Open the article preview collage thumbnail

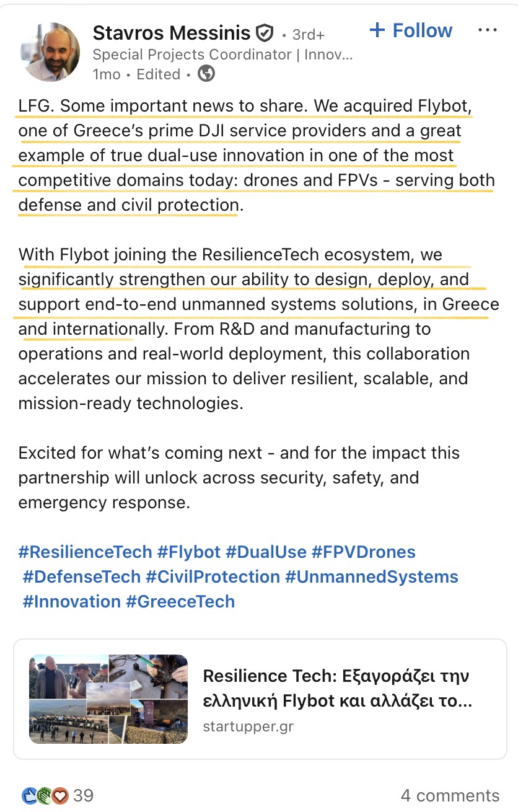tap(108, 699)
